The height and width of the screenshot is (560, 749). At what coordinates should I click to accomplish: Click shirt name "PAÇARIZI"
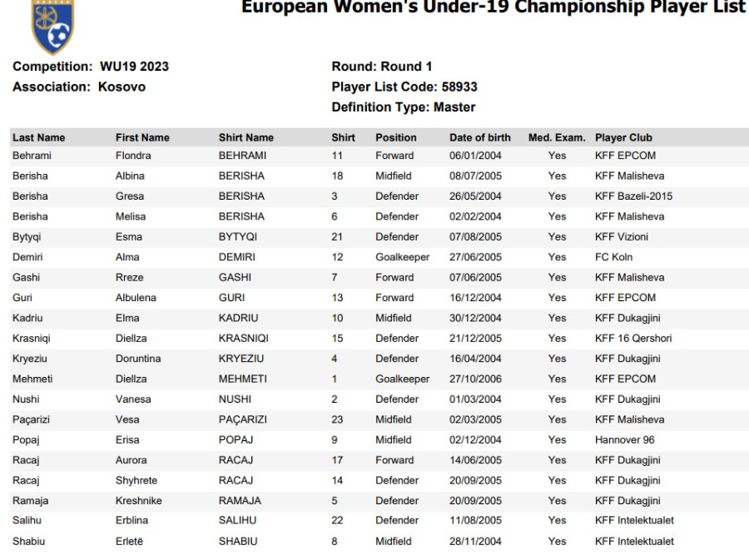point(242,419)
